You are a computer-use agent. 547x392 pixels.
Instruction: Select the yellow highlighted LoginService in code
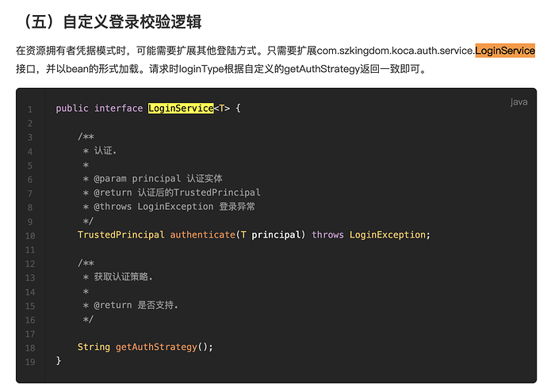(181, 108)
